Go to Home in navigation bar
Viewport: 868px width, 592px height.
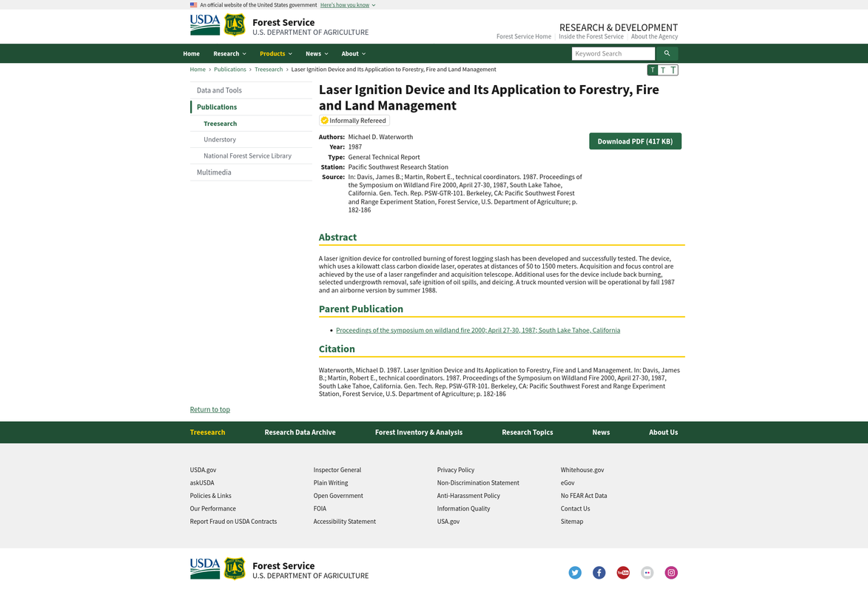pyautogui.click(x=191, y=54)
